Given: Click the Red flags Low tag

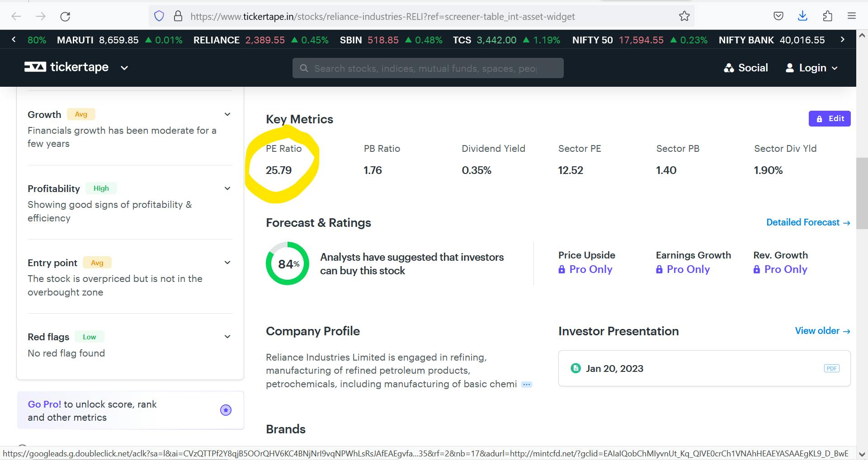Looking at the screenshot, I should (x=89, y=337).
